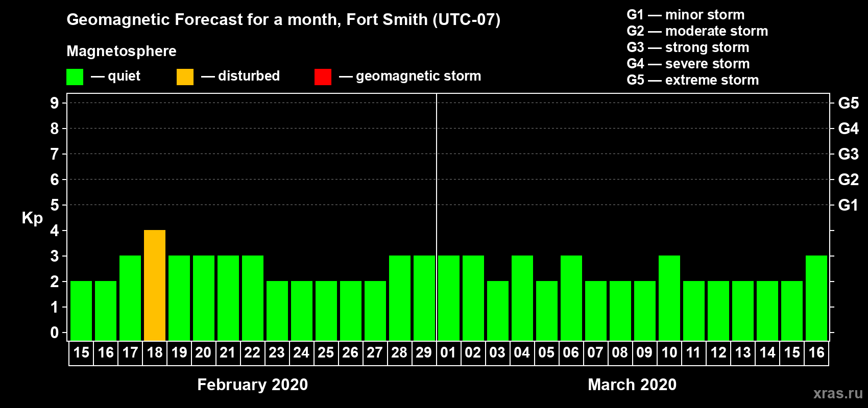Click the February 2020 month label

click(253, 385)
